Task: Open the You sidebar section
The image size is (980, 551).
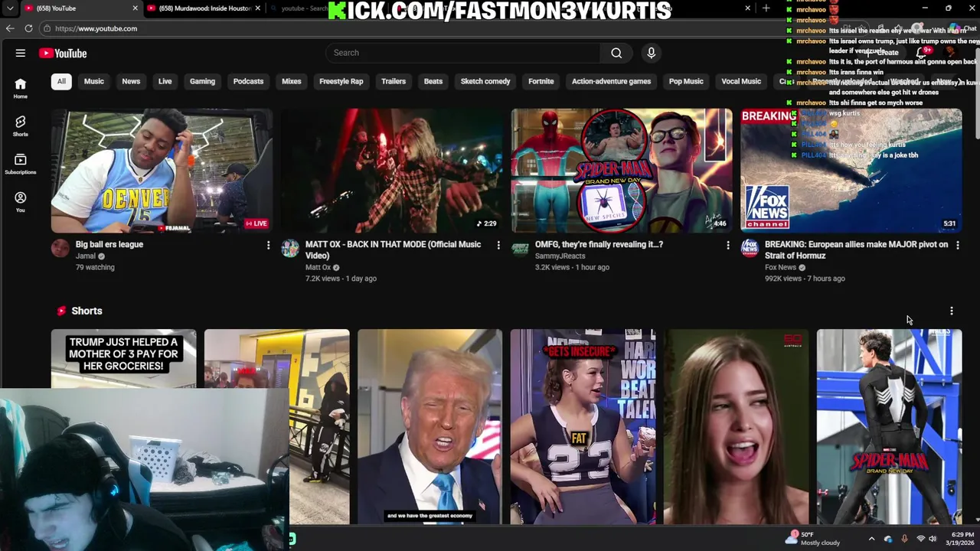Action: coord(21,201)
